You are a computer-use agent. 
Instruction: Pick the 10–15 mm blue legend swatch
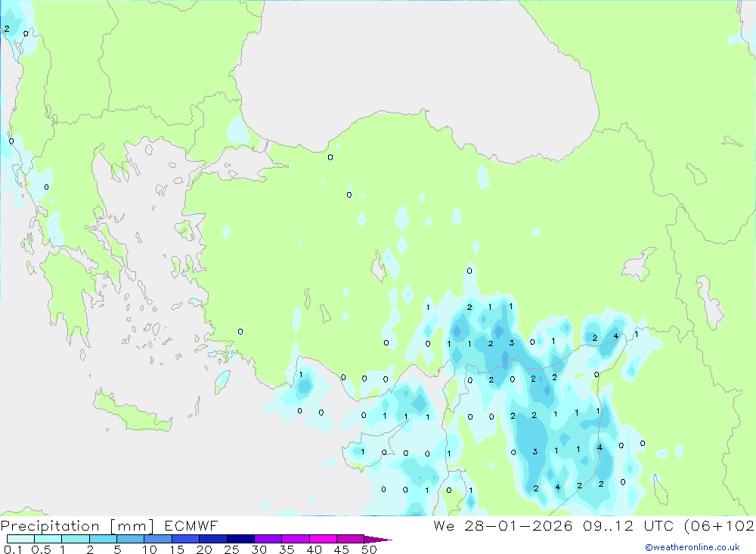click(x=158, y=539)
